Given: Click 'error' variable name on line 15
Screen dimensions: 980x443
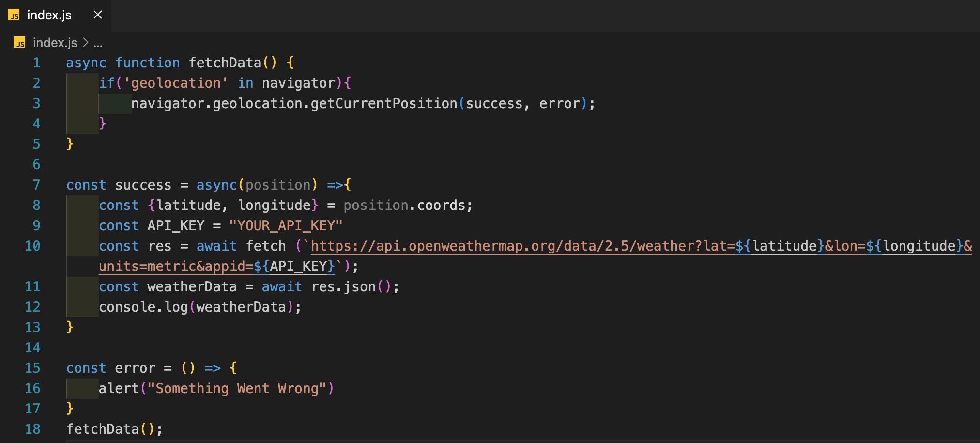Looking at the screenshot, I should [x=135, y=368].
